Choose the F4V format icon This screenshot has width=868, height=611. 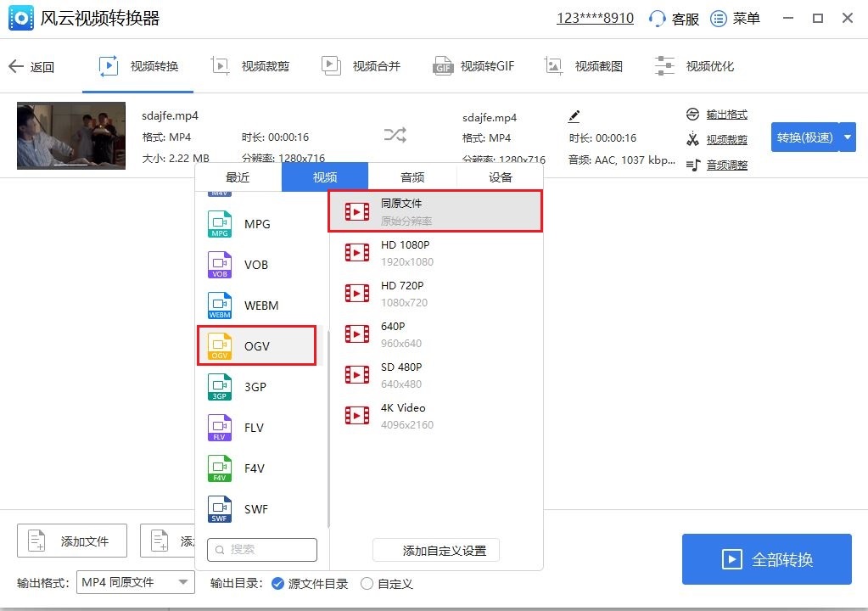[219, 468]
